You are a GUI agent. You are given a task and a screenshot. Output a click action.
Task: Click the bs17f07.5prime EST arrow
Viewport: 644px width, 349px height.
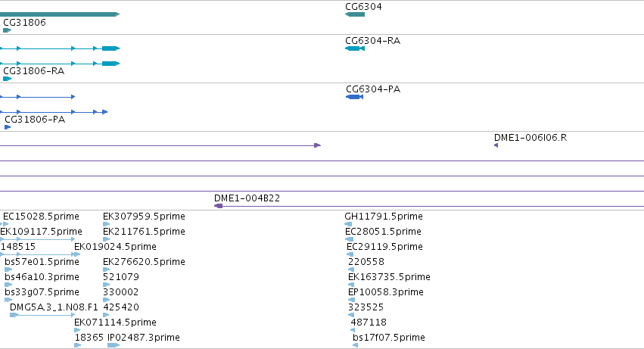click(355, 345)
